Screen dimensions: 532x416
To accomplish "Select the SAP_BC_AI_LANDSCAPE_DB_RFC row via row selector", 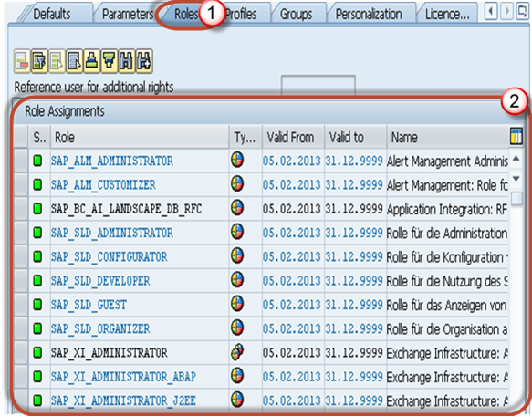I will click(21, 208).
